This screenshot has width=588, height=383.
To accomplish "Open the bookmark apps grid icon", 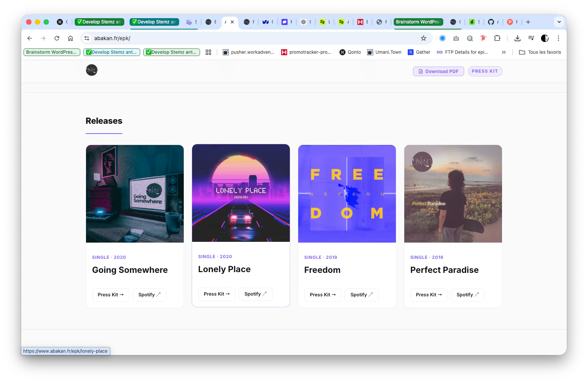I will (x=208, y=52).
